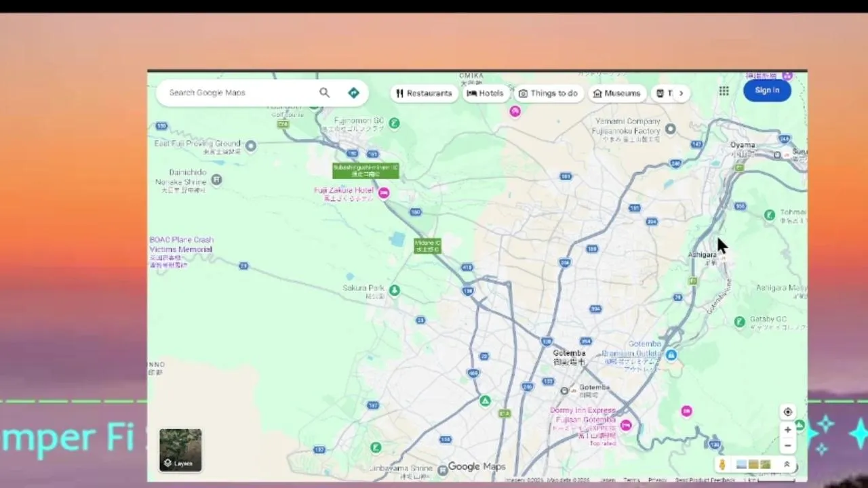Viewport: 868px width, 488px height.
Task: Select the Fujinomori GC golf marker
Action: point(394,123)
